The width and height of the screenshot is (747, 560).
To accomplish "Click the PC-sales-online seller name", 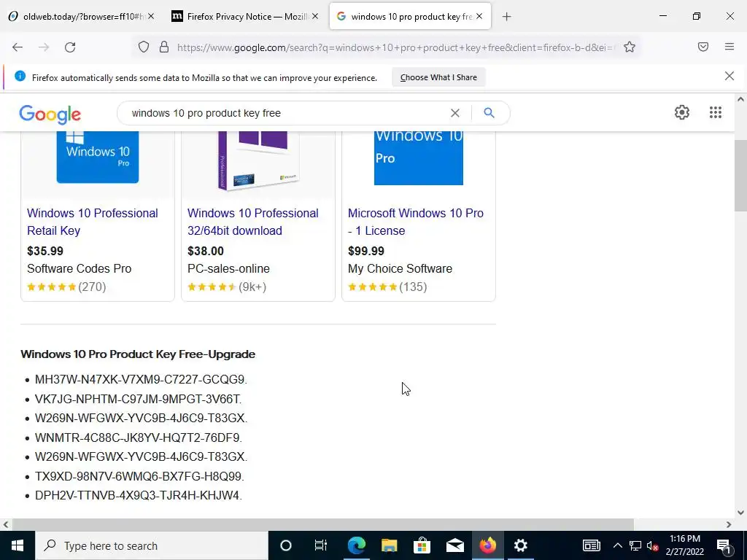I will [228, 268].
